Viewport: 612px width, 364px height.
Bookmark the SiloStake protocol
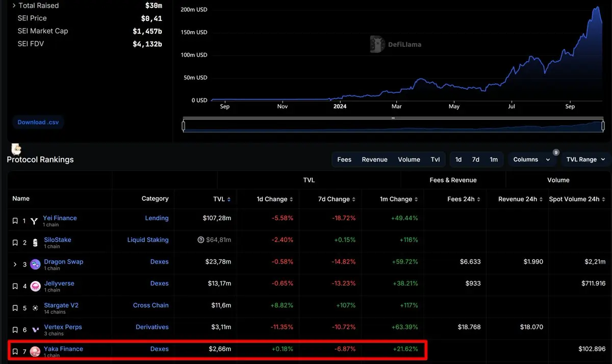point(15,243)
